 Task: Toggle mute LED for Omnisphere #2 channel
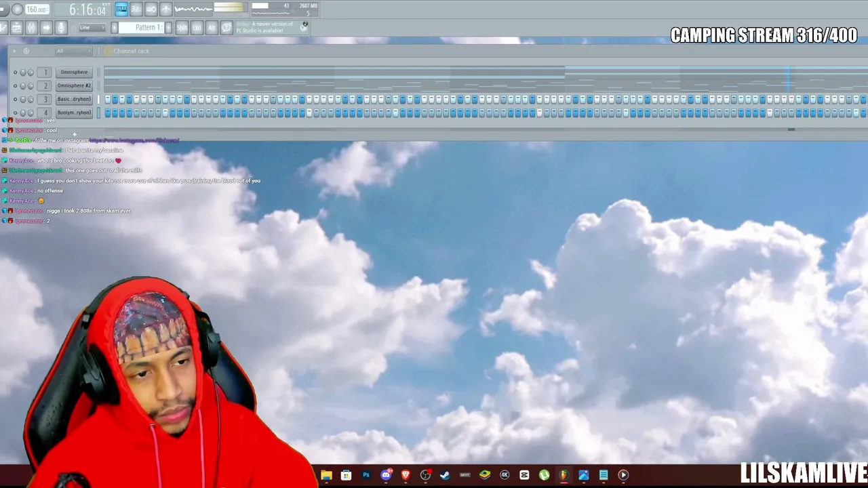15,86
